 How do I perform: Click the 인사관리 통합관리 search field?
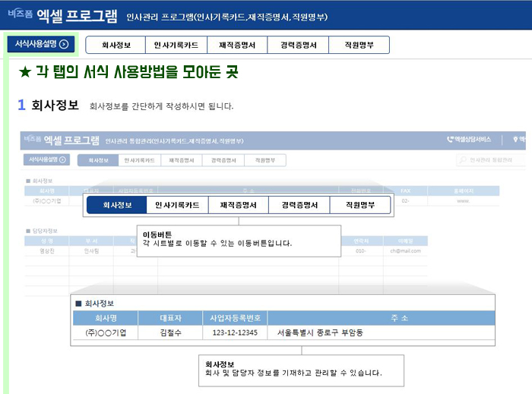pyautogui.click(x=491, y=159)
